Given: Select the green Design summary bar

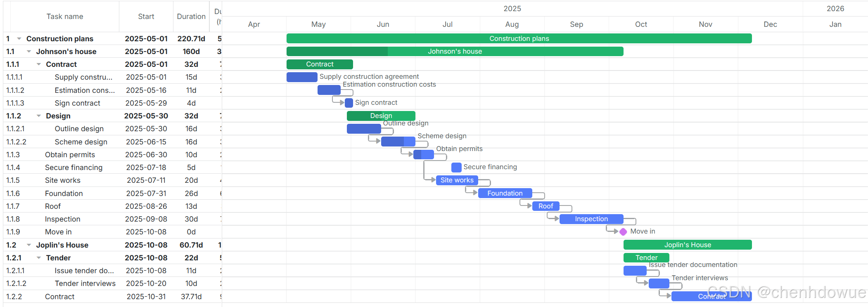Looking at the screenshot, I should click(x=381, y=116).
